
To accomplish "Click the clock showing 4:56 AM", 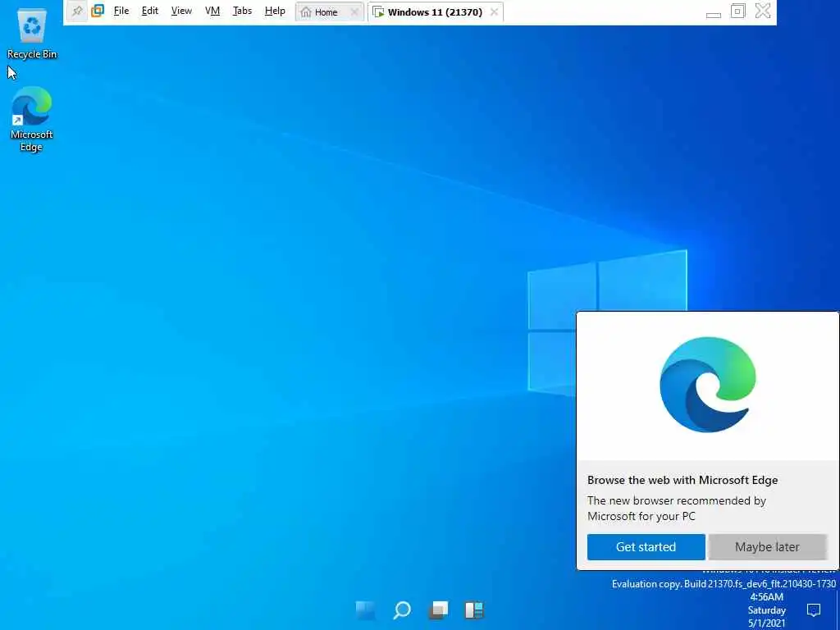I will click(767, 610).
